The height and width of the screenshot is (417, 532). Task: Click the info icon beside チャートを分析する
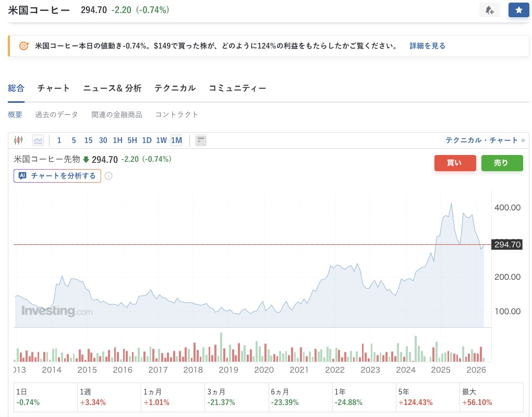tap(108, 176)
